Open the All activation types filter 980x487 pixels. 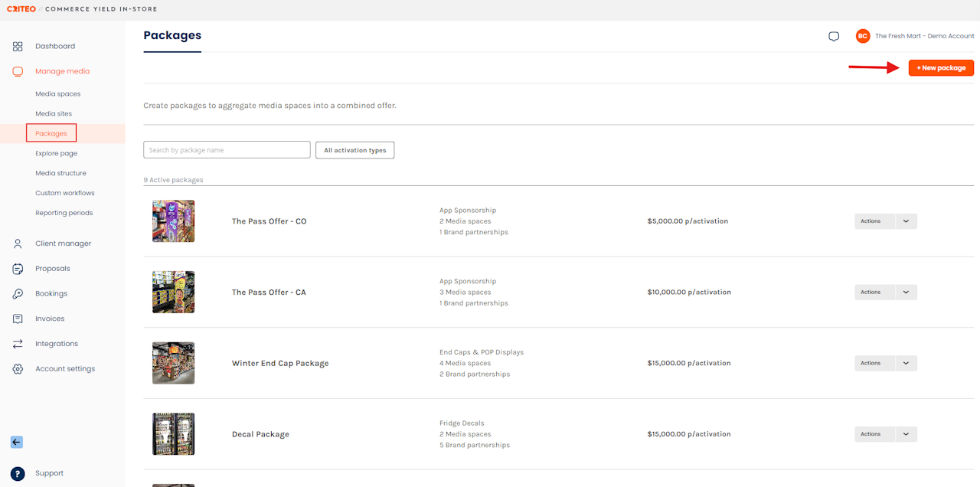point(354,150)
